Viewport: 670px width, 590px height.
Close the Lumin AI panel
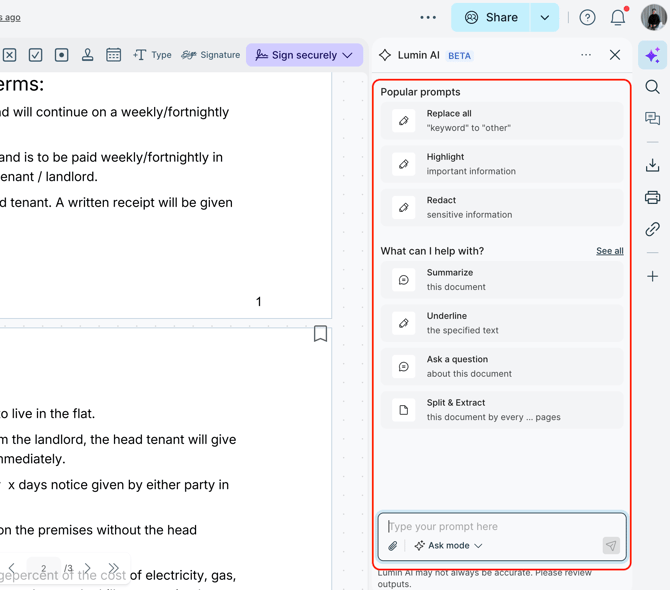coord(615,55)
